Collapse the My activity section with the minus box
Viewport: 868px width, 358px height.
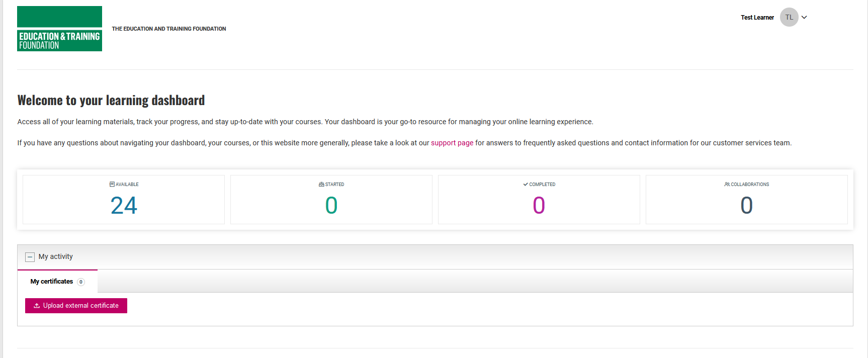tap(30, 257)
